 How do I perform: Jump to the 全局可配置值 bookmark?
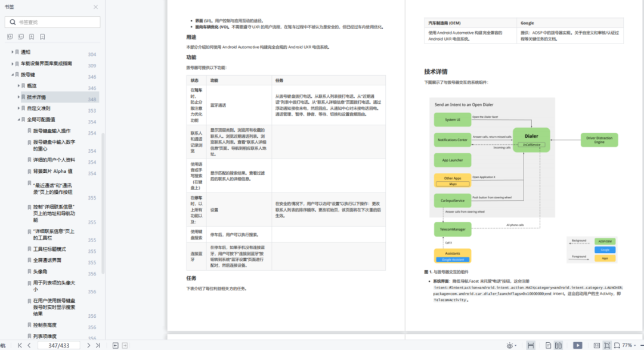[41, 119]
